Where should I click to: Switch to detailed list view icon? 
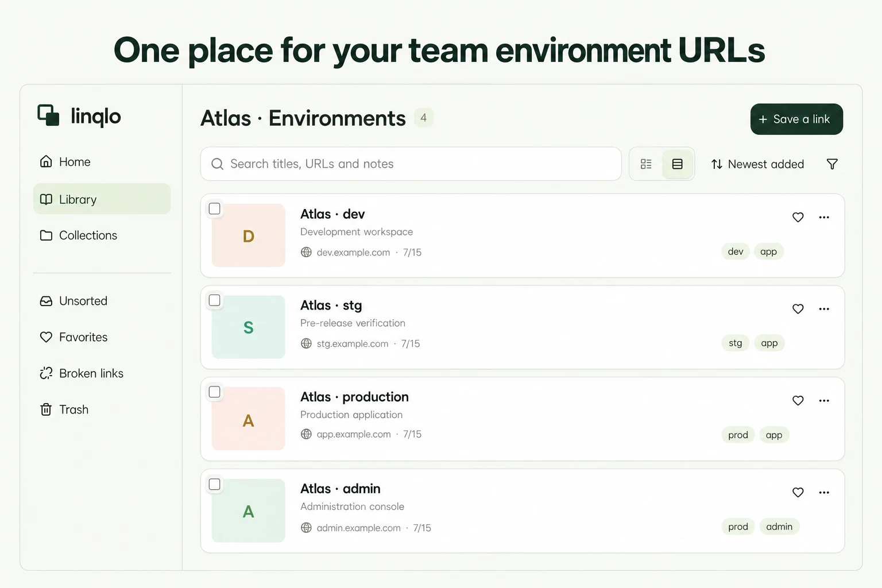[x=646, y=164]
